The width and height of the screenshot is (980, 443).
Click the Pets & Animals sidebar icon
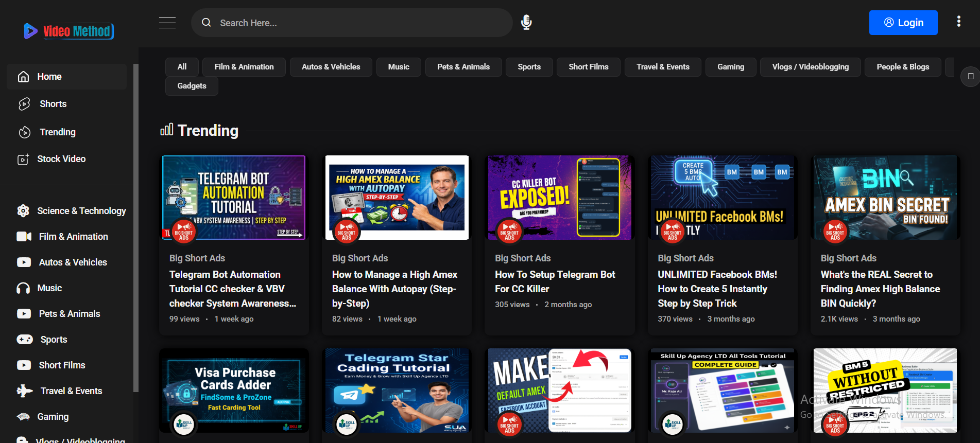24,314
